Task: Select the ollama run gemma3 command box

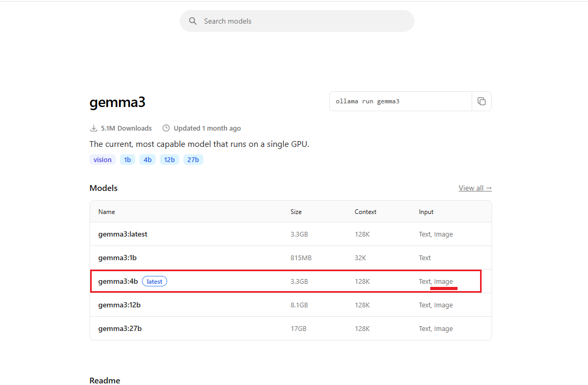Action: coord(400,101)
